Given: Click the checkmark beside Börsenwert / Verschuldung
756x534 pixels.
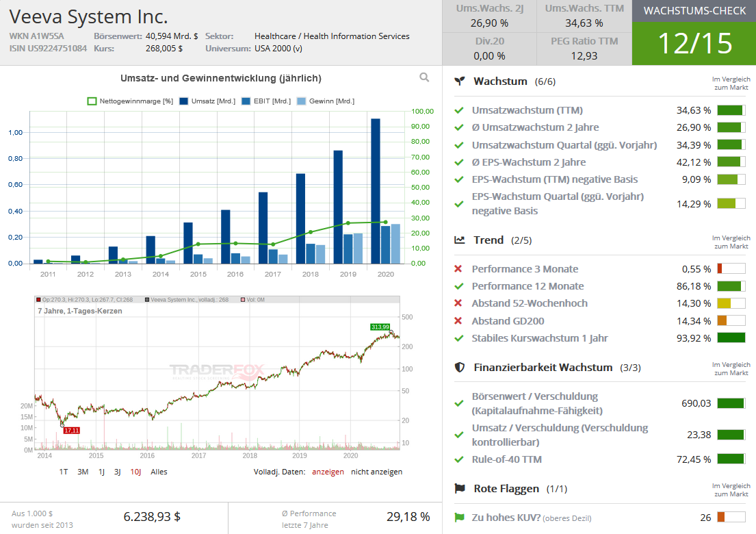Looking at the screenshot, I should (x=459, y=403).
